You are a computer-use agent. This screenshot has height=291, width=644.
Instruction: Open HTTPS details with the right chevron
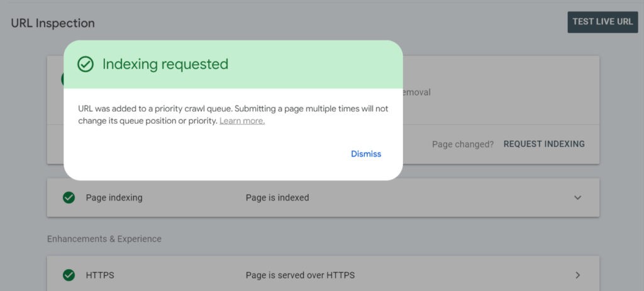tap(577, 275)
